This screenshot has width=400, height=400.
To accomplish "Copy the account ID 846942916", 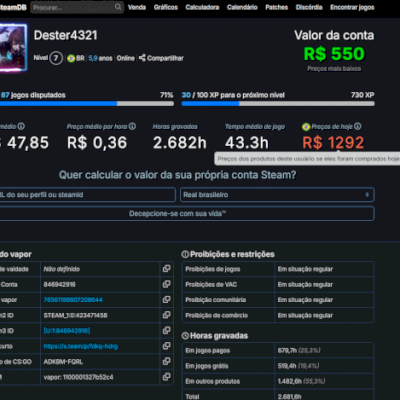I will (166, 284).
